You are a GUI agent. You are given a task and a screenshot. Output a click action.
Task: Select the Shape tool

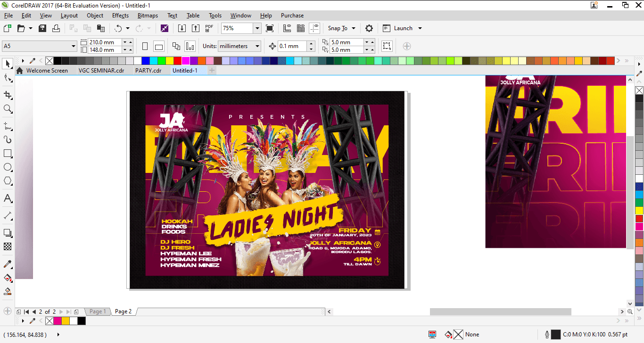tap(8, 78)
